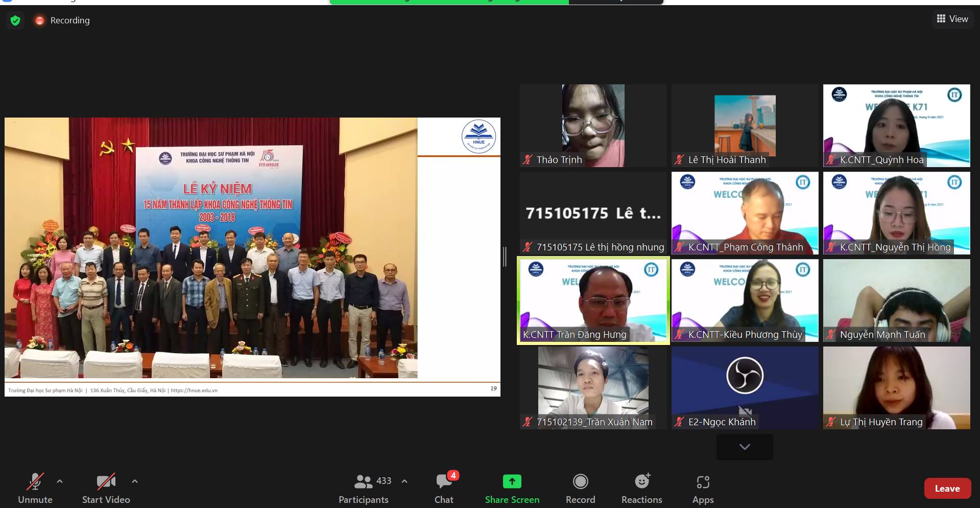Screen dimensions: 980x508
Task: Toggle Start Video on
Action: [106, 488]
